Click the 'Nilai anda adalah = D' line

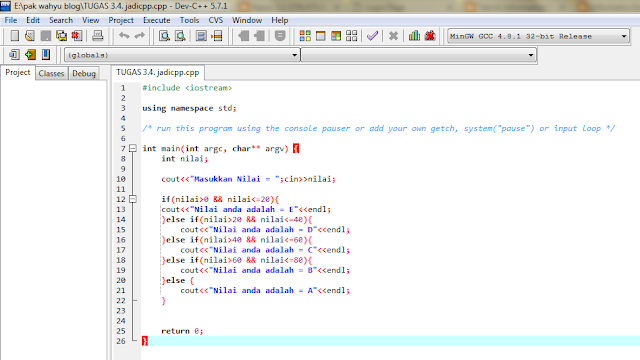(265, 230)
